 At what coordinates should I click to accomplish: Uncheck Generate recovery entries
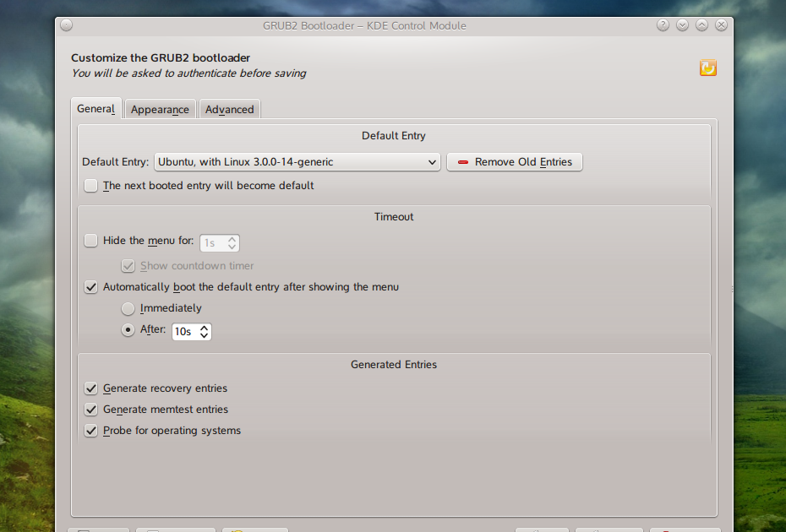[90, 388]
